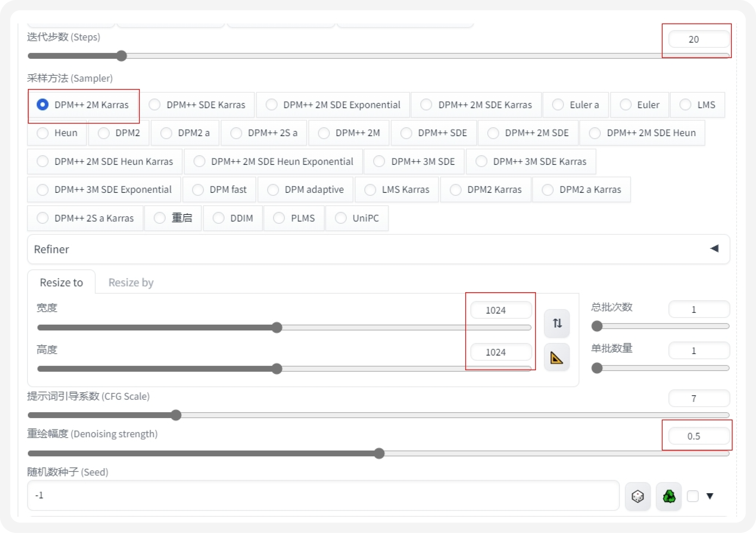Click the 高度 height slider

pos(284,369)
